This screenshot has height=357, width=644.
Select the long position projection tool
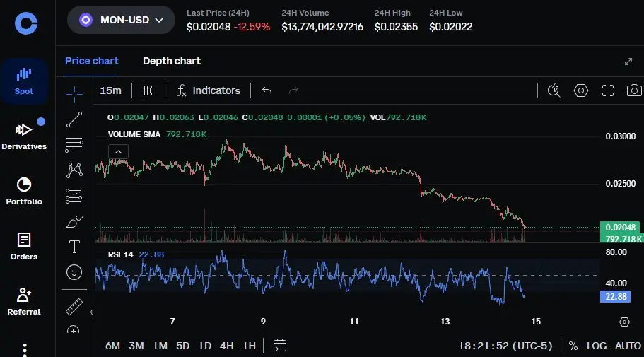click(x=74, y=196)
